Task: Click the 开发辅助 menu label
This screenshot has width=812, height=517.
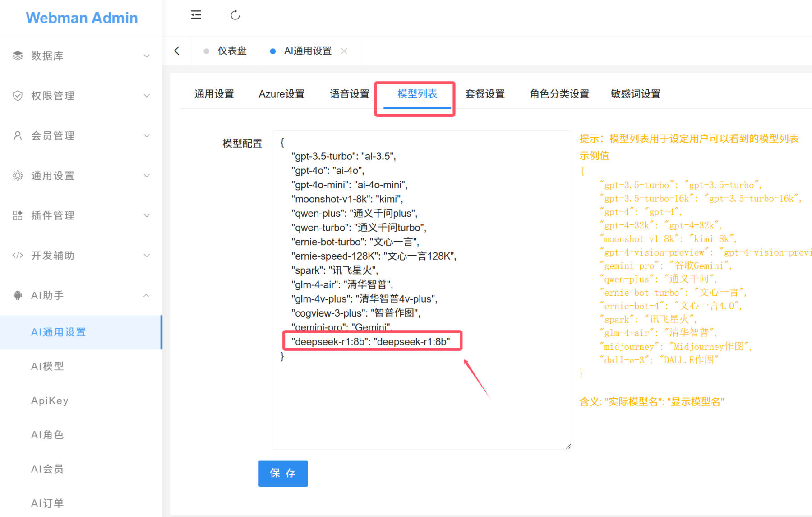Action: click(53, 256)
